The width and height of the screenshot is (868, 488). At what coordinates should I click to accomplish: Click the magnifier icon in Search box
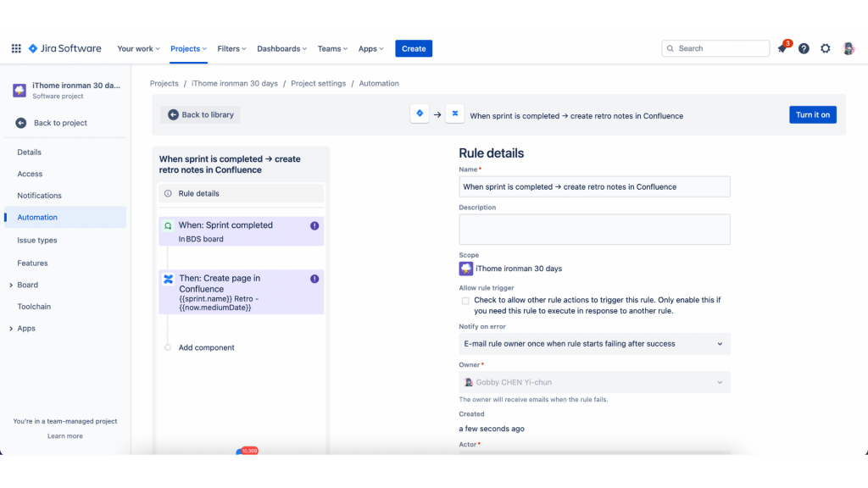[x=670, y=48]
